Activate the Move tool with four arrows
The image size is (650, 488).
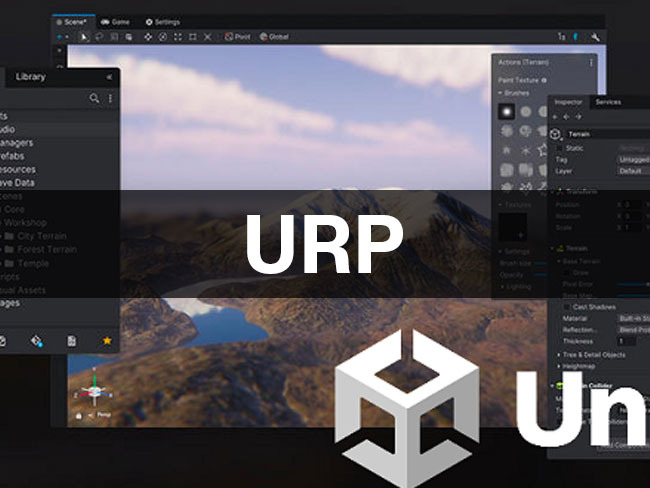pyautogui.click(x=148, y=37)
